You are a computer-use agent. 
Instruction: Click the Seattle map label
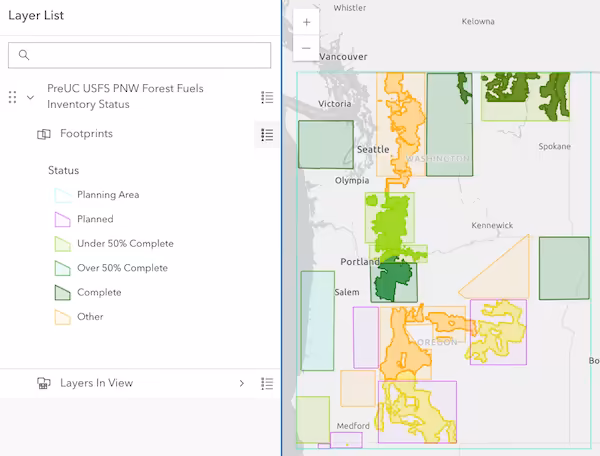point(373,150)
